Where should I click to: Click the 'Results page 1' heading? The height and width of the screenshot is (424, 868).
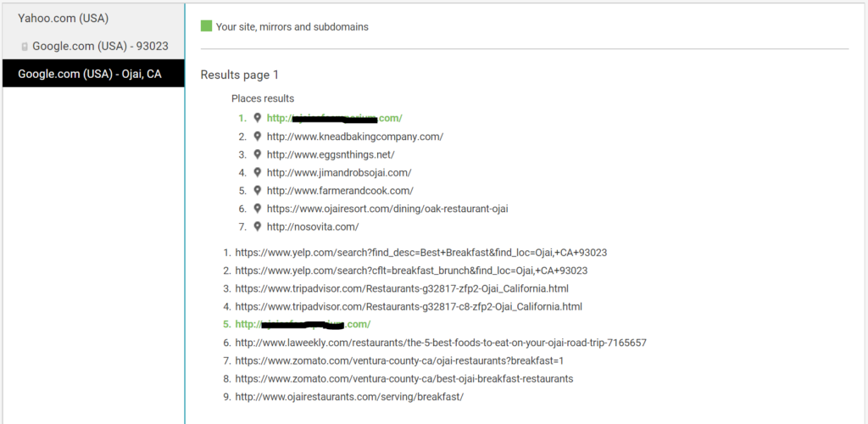(x=240, y=75)
